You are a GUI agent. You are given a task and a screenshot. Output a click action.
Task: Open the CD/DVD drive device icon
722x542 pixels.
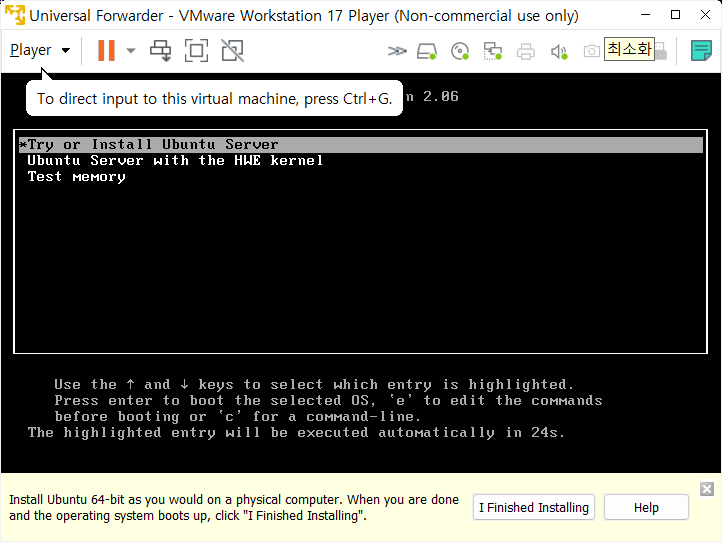(460, 51)
